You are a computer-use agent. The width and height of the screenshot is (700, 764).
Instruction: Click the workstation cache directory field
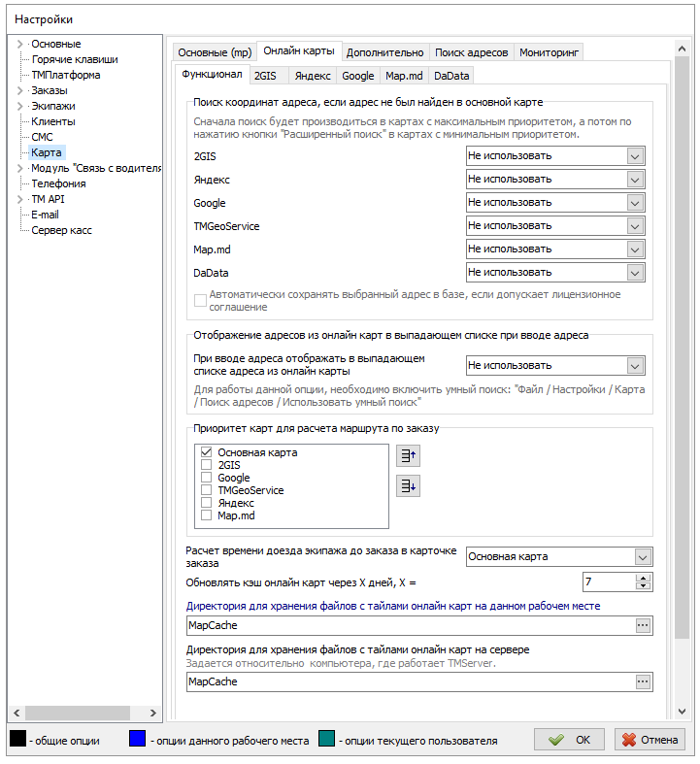click(408, 626)
